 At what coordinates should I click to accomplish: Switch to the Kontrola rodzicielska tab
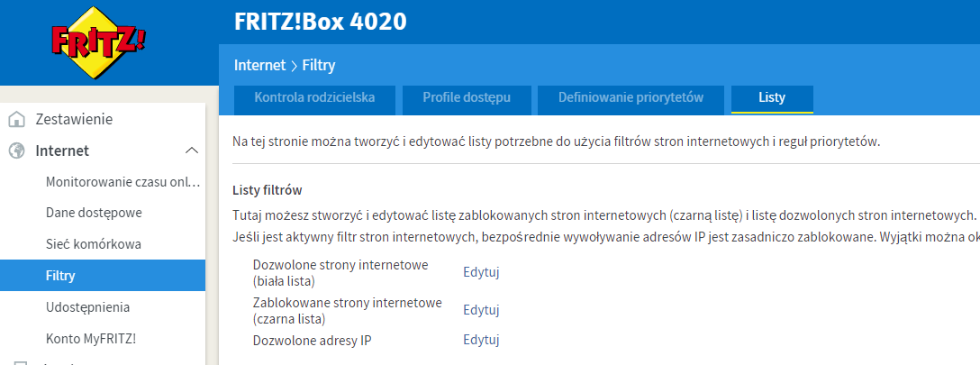point(314,97)
